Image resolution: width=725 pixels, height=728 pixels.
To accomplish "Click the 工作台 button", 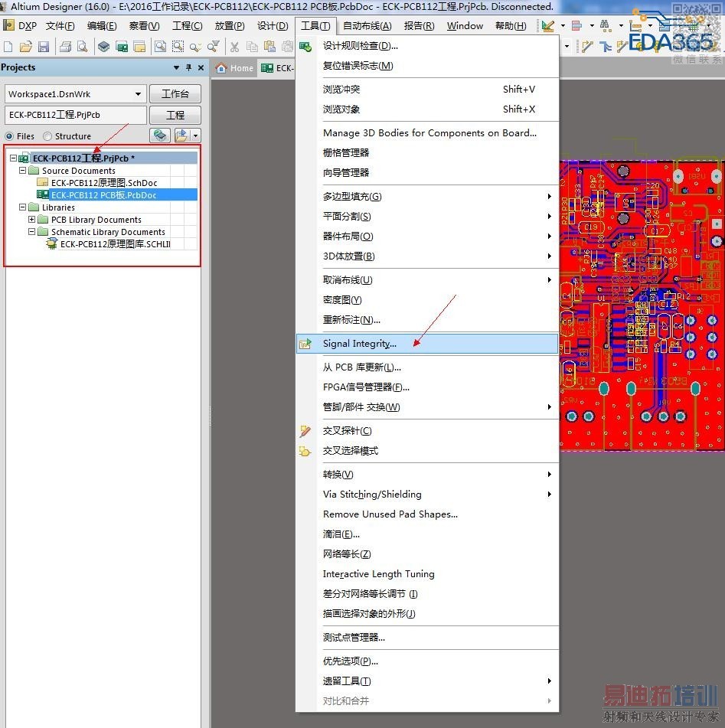I will [175, 94].
